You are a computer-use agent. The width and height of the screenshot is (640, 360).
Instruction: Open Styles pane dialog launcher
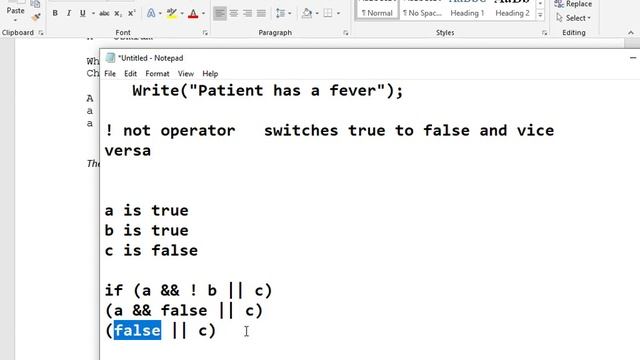click(544, 33)
